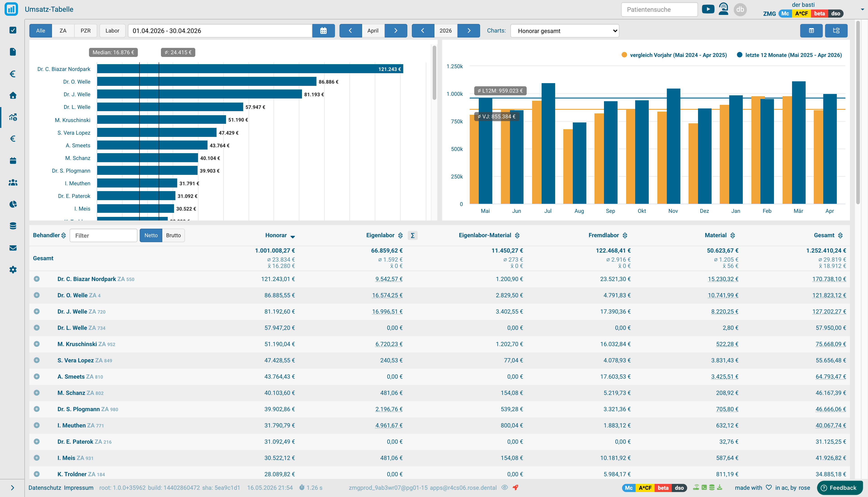The height and width of the screenshot is (497, 868).
Task: Open the Feedback button
Action: [x=840, y=488]
